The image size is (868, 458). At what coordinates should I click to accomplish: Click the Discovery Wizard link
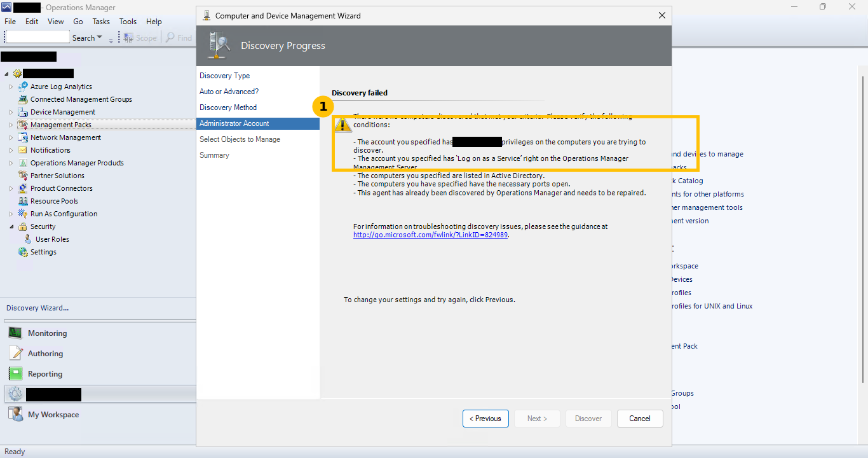pyautogui.click(x=37, y=308)
